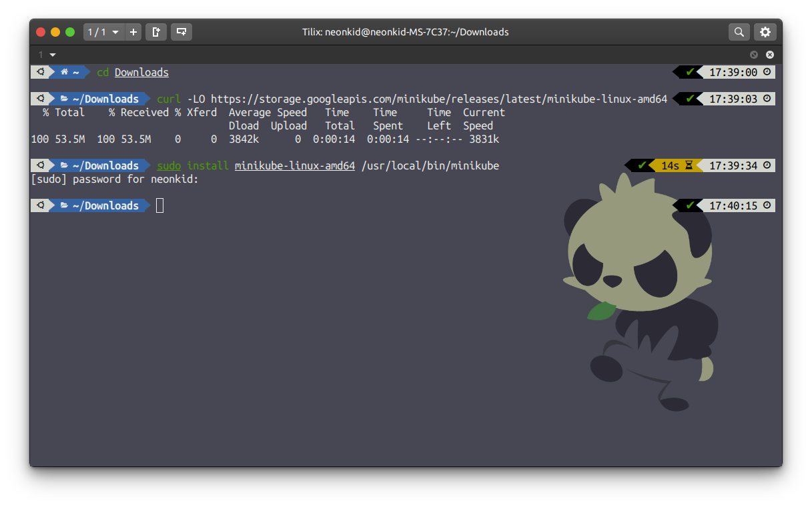Open the Tilix search tool
This screenshot has width=812, height=507.
coord(739,31)
